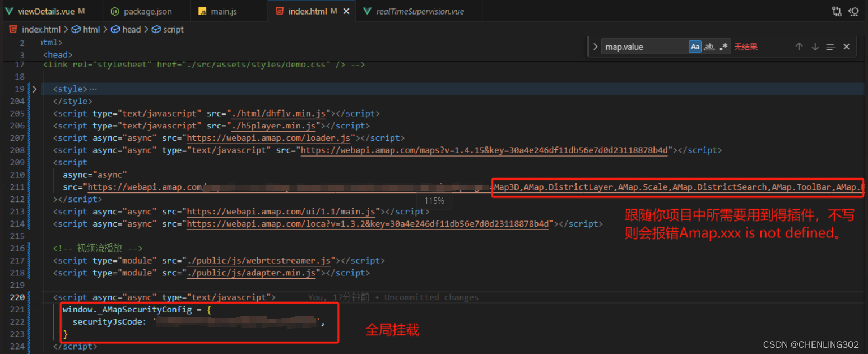Click the JS icon on the main.js tab
This screenshot has height=354, width=868.
pos(202,11)
